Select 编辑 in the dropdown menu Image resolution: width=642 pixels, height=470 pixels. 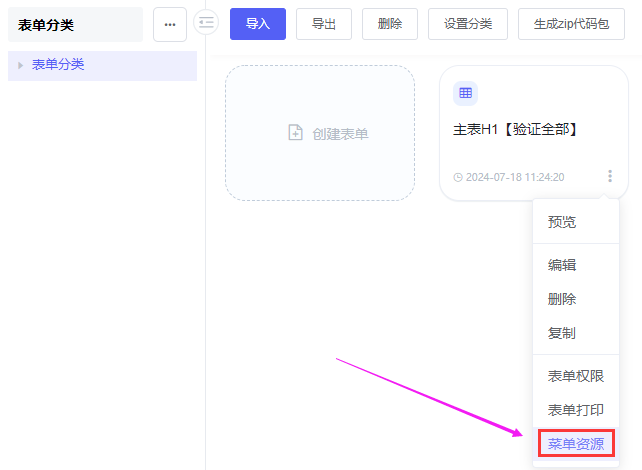click(562, 265)
